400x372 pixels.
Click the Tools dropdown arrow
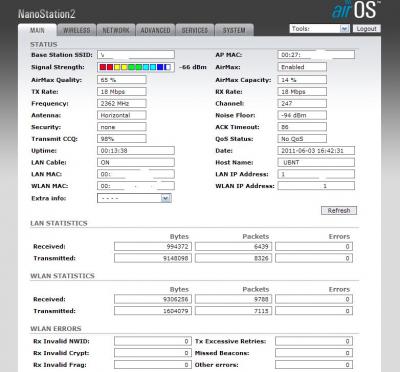345,29
